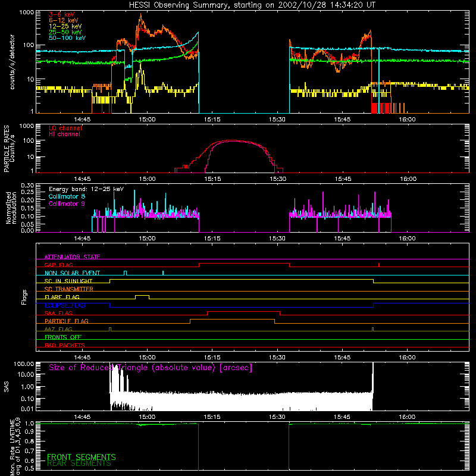Click the raised FLARE FLAG step segment
Image resolution: width=476 pixels, height=476 pixels.
point(142,295)
